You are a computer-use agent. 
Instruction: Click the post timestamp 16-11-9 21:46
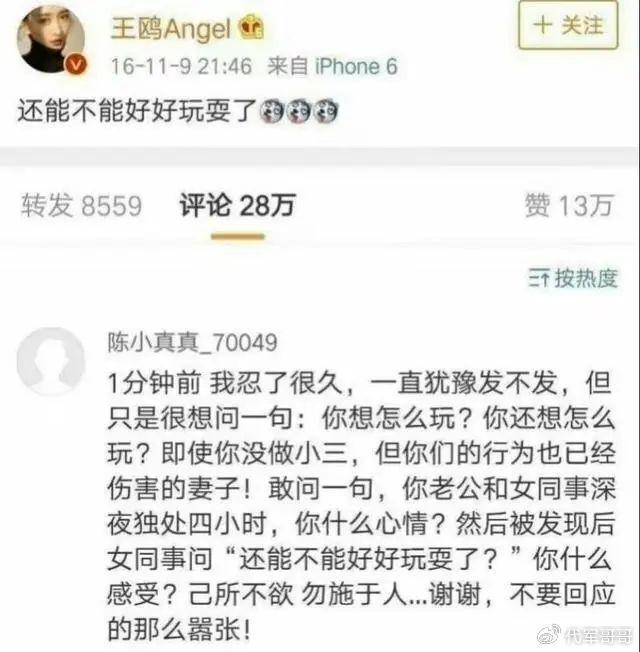coord(181,66)
